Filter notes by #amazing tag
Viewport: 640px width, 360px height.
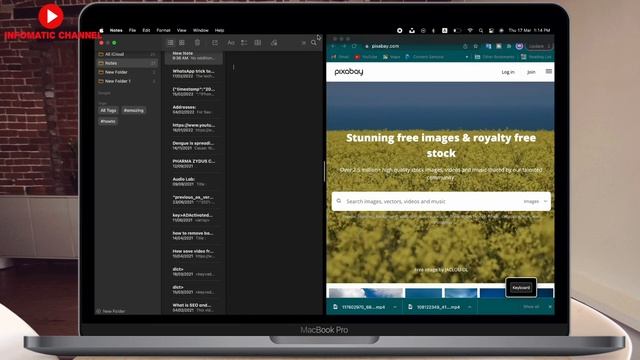133,110
